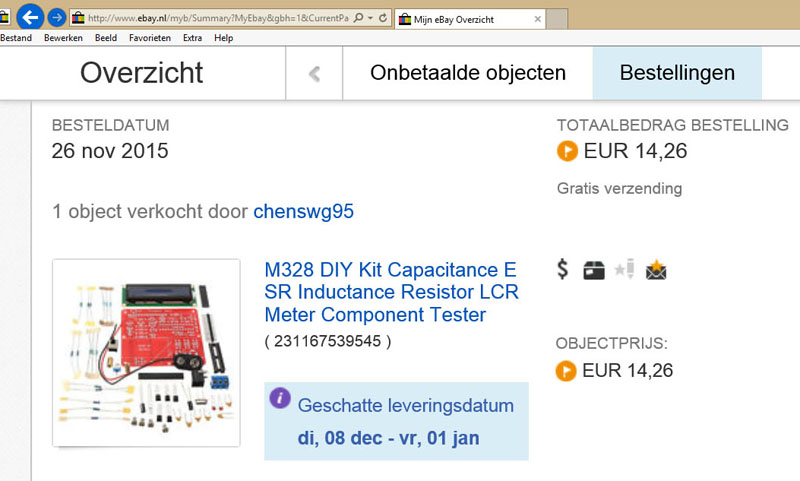Open the M328 DIY Kit item link
800x481 pixels.
(391, 293)
